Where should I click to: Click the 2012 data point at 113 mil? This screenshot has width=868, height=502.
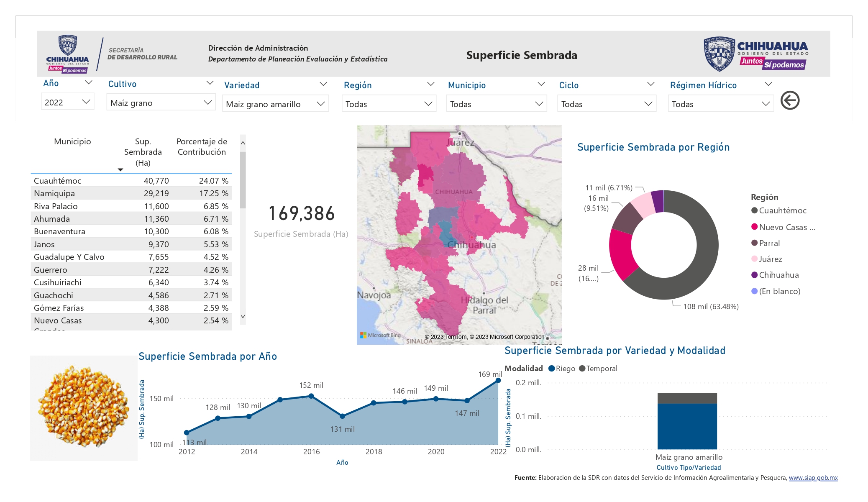(x=187, y=433)
